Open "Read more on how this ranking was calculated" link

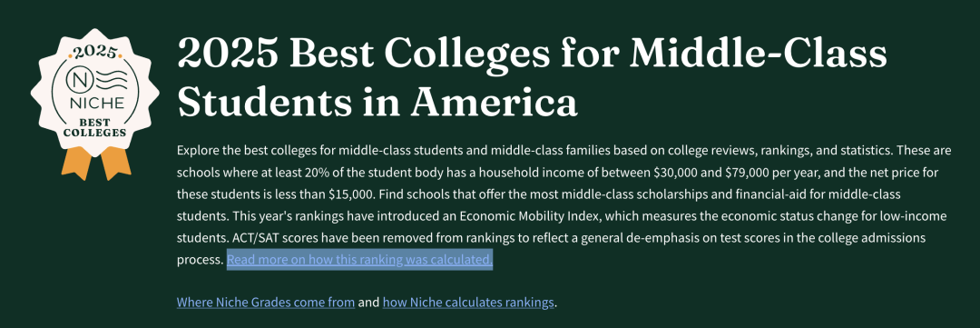coord(359,259)
